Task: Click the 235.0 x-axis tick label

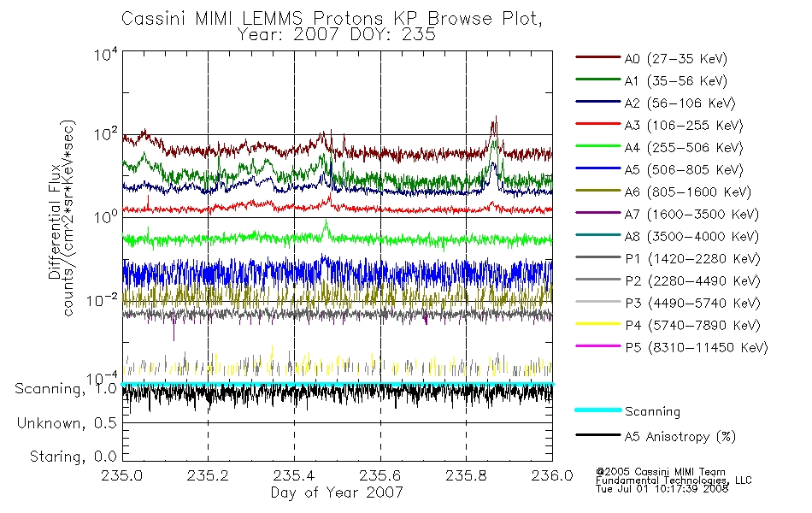Action: pyautogui.click(x=121, y=475)
